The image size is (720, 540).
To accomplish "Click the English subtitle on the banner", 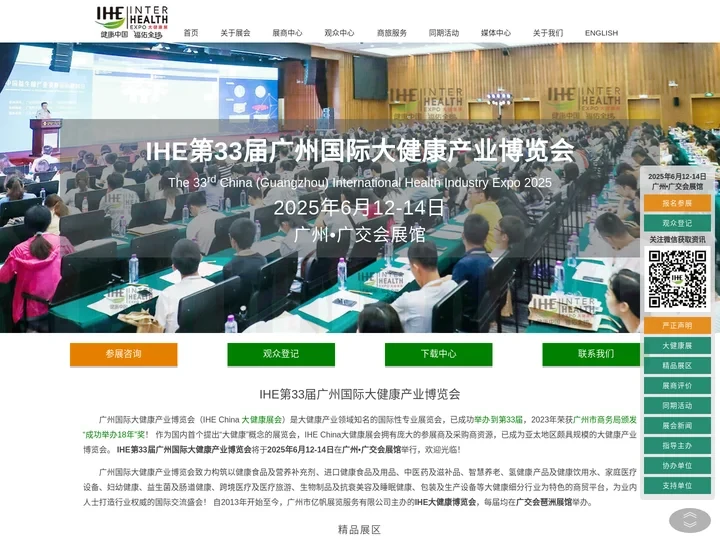I will [x=360, y=182].
